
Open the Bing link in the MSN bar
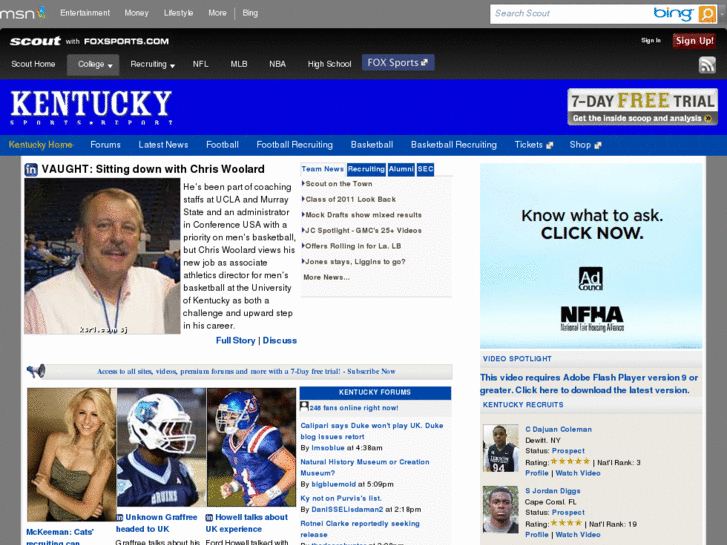(250, 13)
